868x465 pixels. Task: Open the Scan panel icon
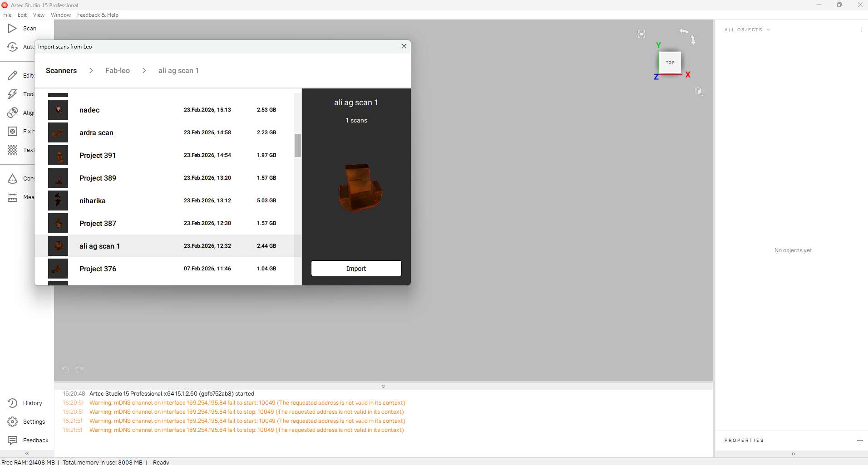pyautogui.click(x=12, y=29)
